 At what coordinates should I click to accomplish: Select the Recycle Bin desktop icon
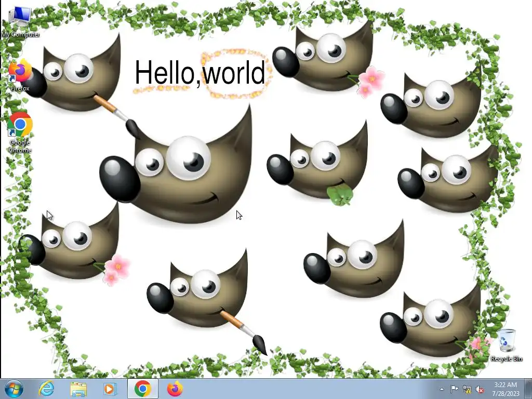point(507,345)
